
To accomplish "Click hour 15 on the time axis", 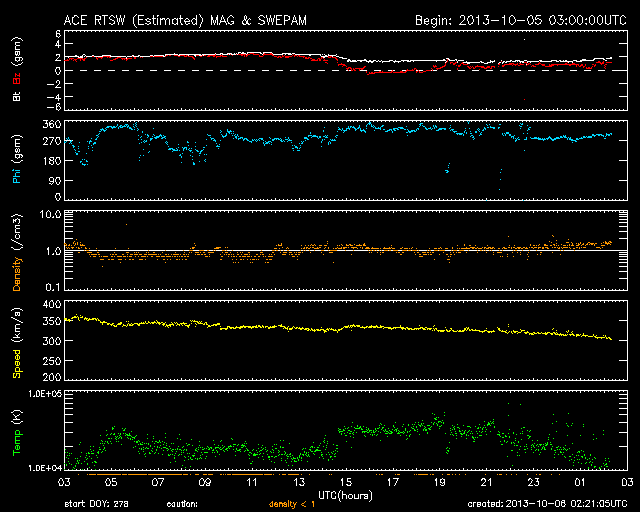I will pos(345,482).
